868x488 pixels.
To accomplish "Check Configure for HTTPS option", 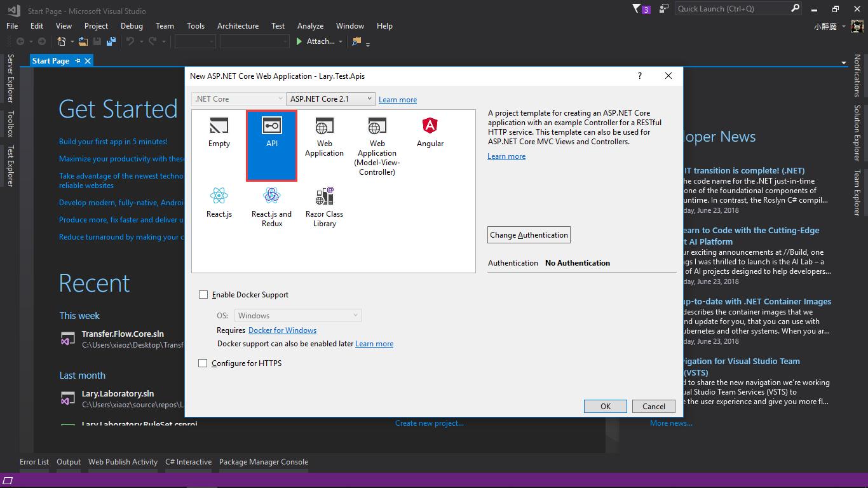I will pos(203,363).
